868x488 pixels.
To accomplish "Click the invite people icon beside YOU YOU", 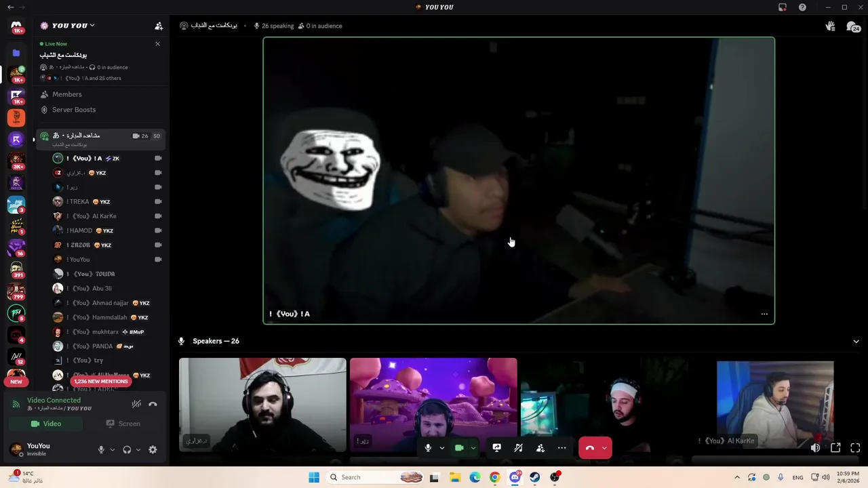I will click(159, 26).
